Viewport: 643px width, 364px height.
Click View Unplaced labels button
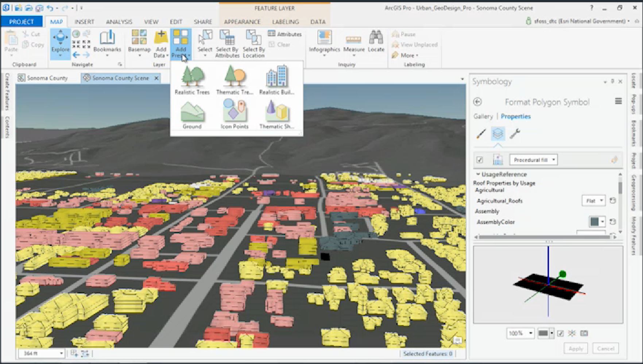tap(415, 45)
